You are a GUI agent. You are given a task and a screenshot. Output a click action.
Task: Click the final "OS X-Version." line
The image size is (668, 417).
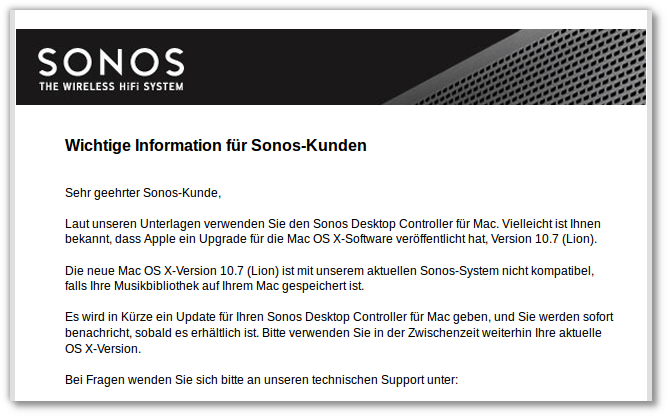(x=103, y=349)
